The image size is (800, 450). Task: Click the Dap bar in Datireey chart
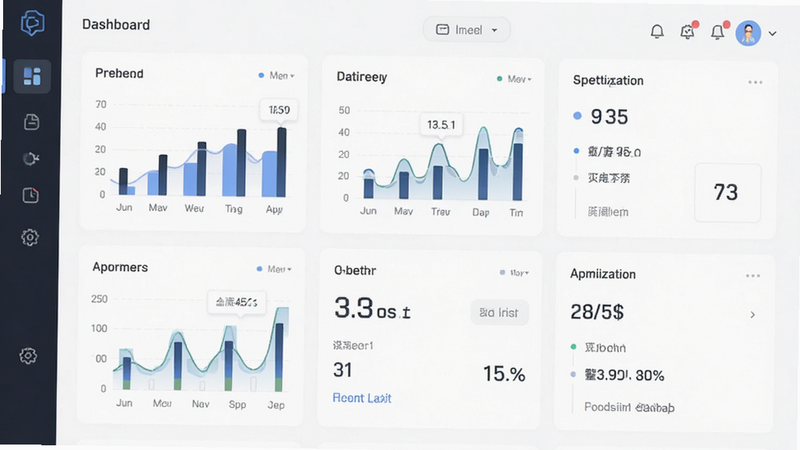(483, 174)
